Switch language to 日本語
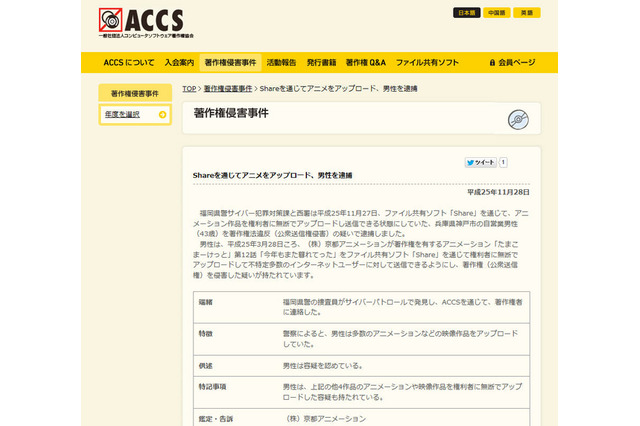 coord(467,13)
